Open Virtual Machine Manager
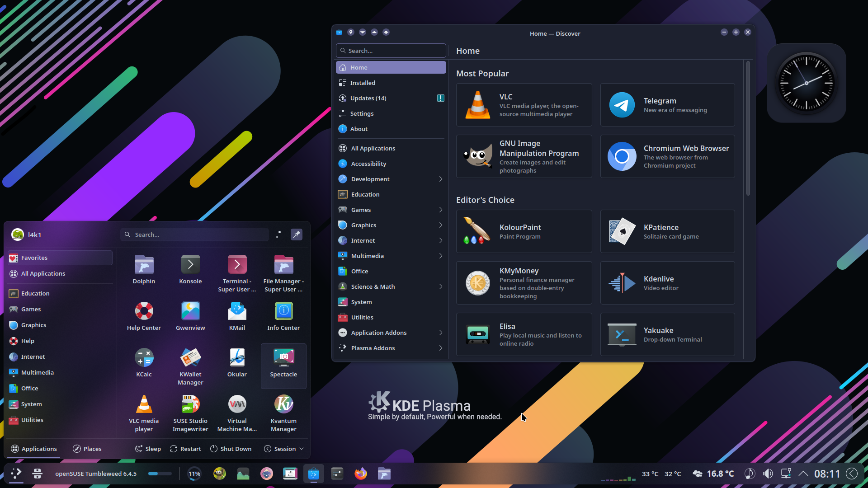868x488 pixels. (237, 413)
